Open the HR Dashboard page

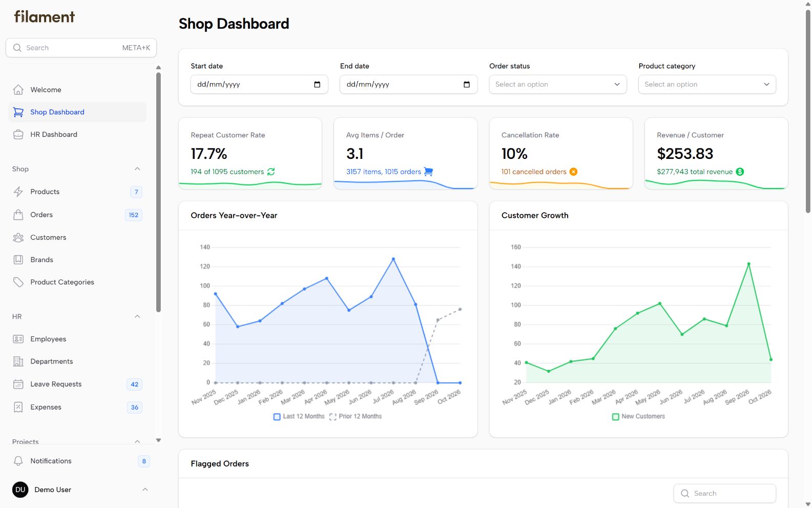pos(77,135)
